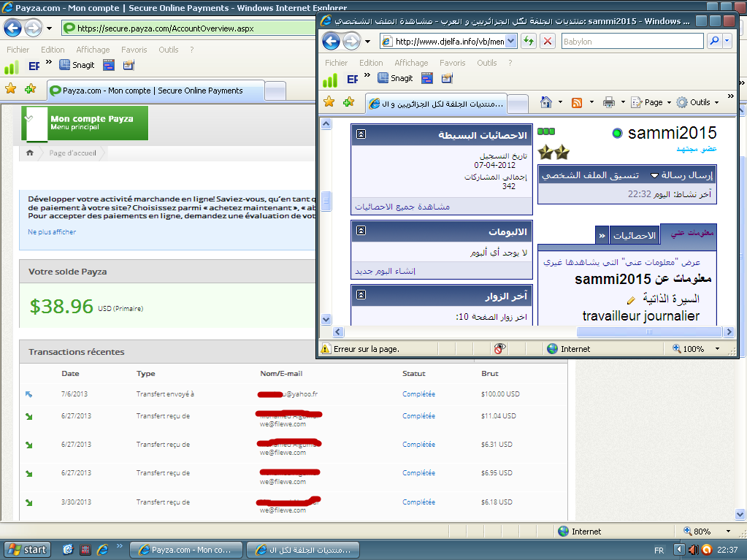747x560 pixels.
Task: Click Ne plus afficher link
Action: pyautogui.click(x=52, y=232)
